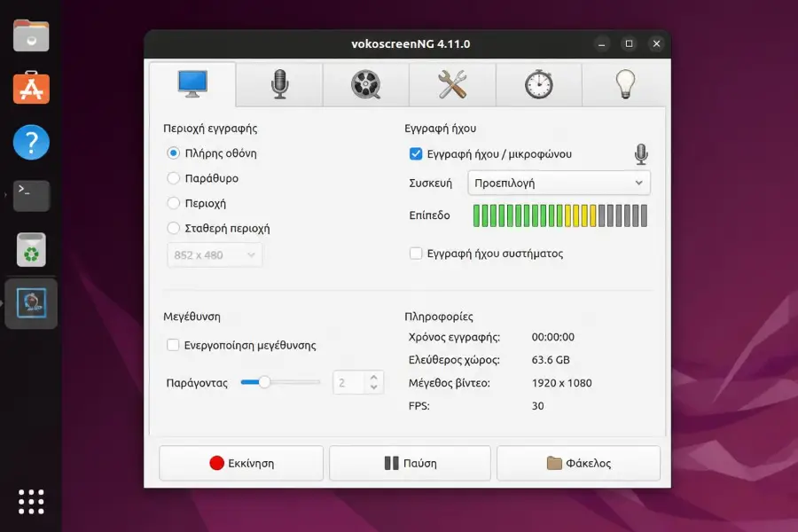Maximize the vokoscreenNG window
798x532 pixels.
point(629,43)
